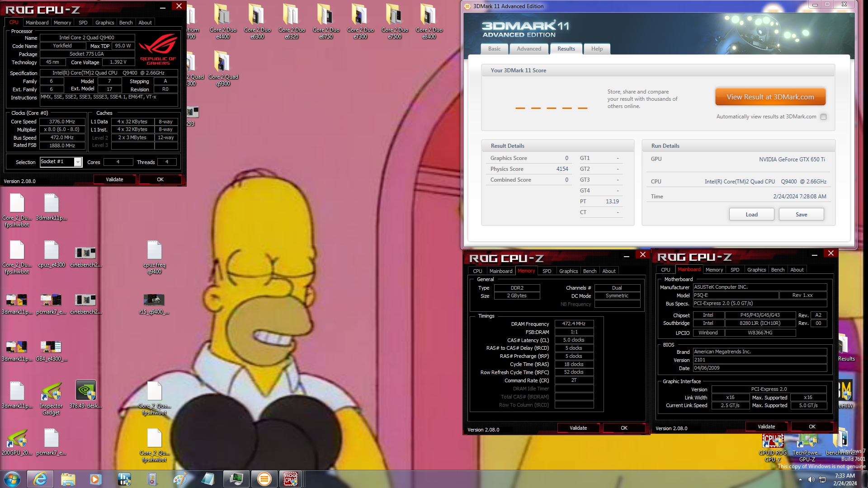Image resolution: width=868 pixels, height=488 pixels.
Task: Open the Graphics tab in the Mainboard CPU-Z window
Action: tap(756, 270)
